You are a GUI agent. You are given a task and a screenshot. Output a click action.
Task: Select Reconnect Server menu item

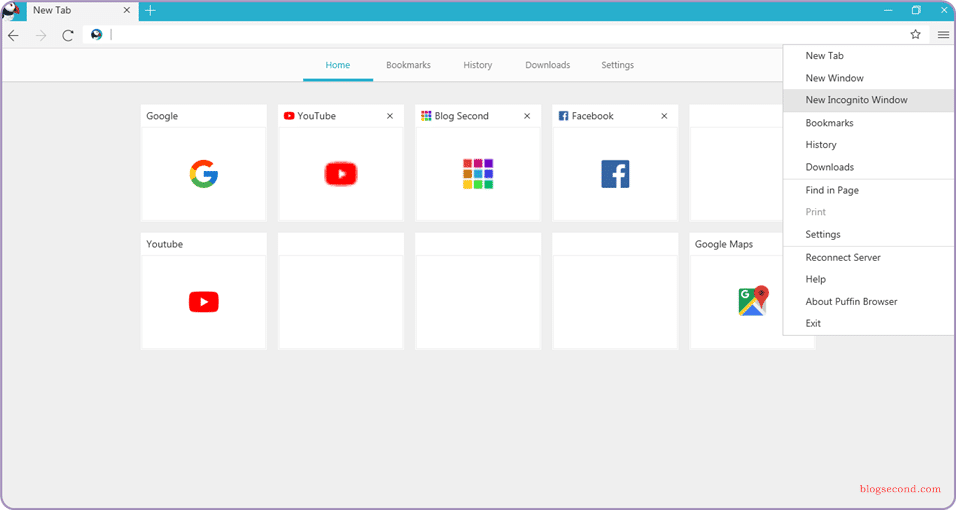868,257
